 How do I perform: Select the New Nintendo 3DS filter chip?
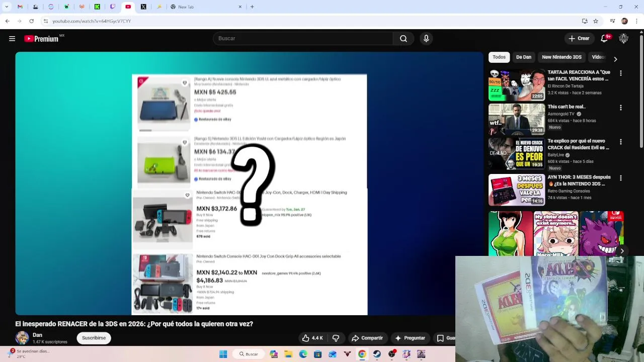561,57
